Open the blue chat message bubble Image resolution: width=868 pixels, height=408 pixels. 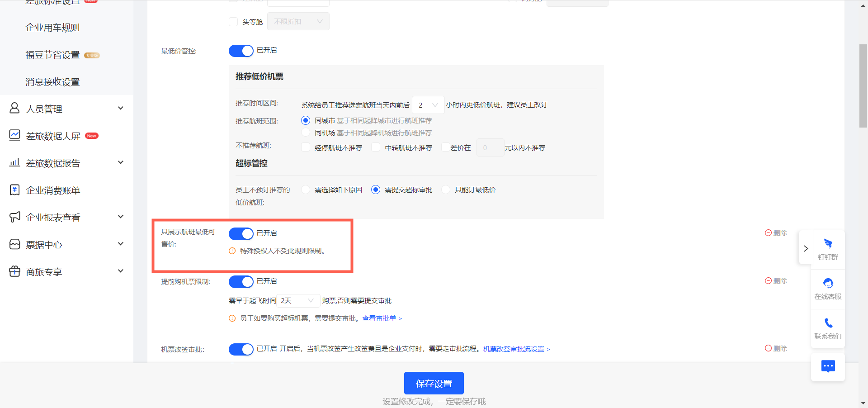[828, 366]
